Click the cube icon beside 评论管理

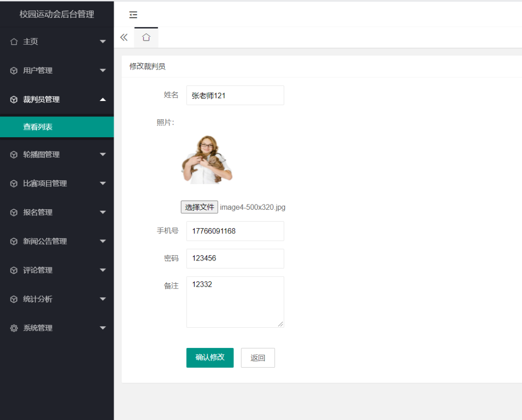click(x=14, y=270)
